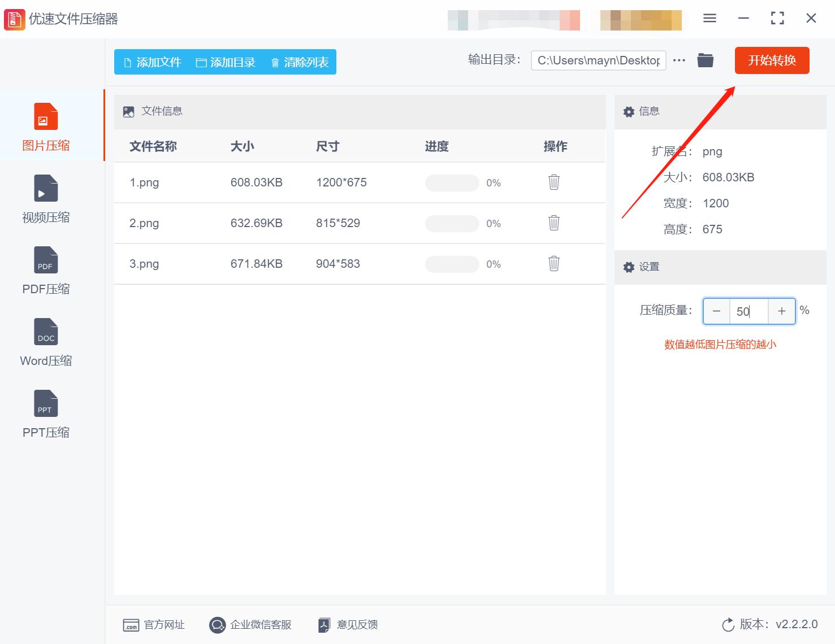Image resolution: width=835 pixels, height=644 pixels.
Task: Open the hamburger menu at top right
Action: (709, 18)
